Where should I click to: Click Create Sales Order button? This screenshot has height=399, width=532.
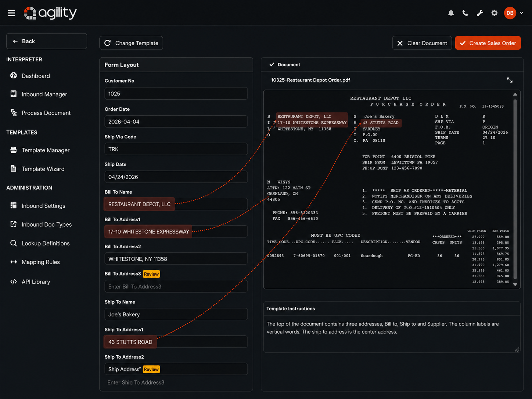(x=488, y=43)
